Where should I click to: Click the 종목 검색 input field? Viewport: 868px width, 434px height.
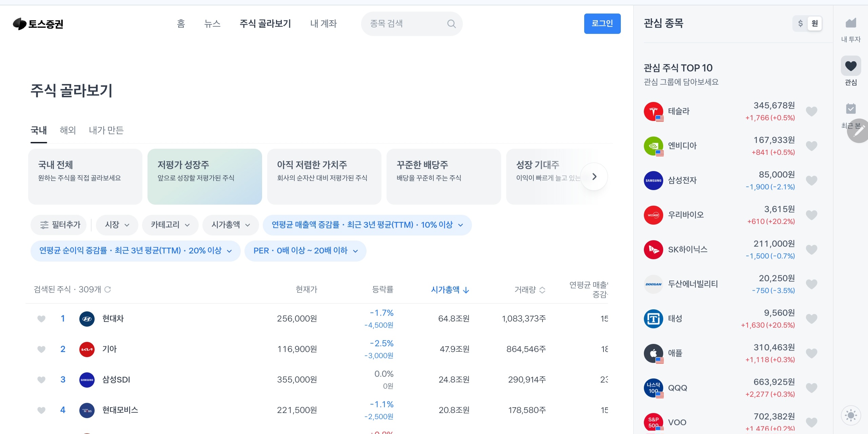pos(412,24)
